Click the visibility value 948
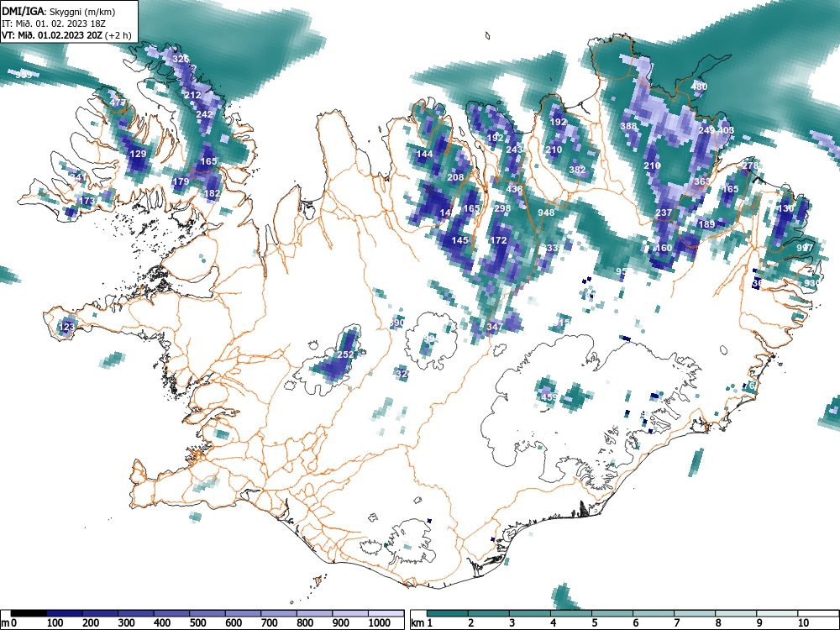 pos(546,213)
